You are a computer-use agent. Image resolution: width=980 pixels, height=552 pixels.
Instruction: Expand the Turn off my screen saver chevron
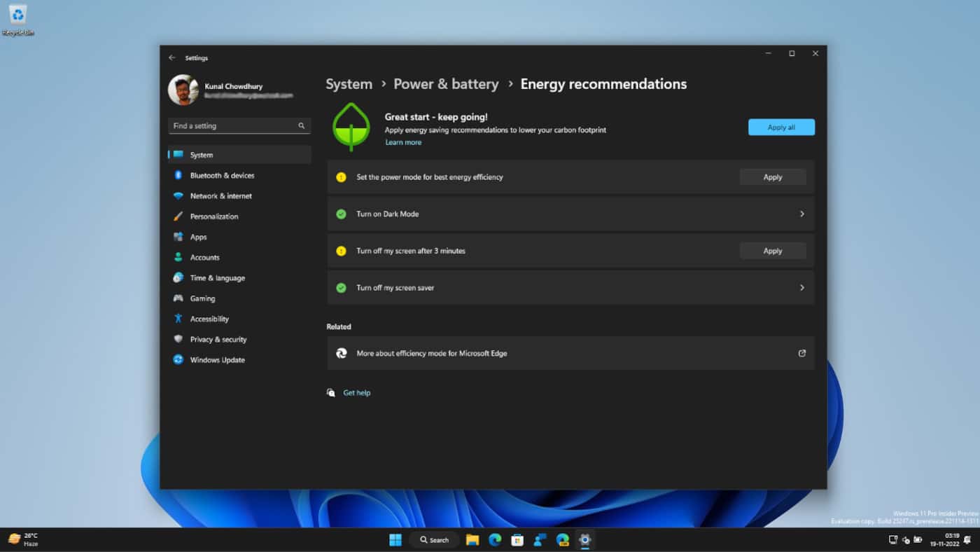coord(802,287)
